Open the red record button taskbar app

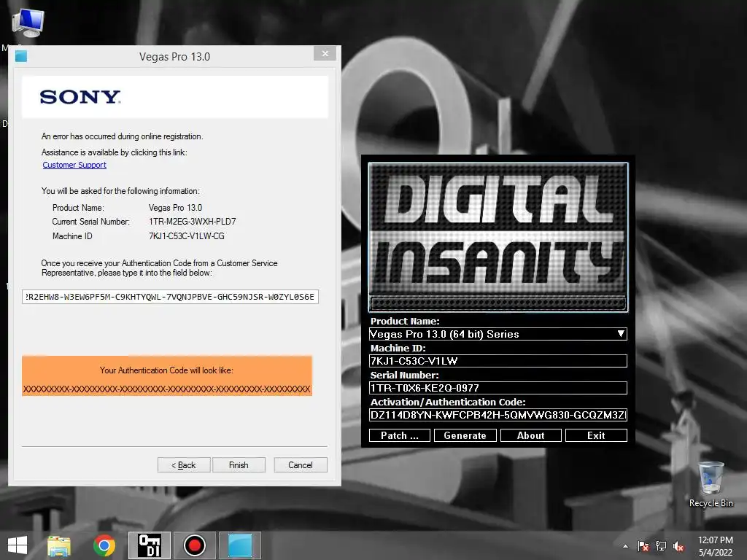[x=194, y=545]
